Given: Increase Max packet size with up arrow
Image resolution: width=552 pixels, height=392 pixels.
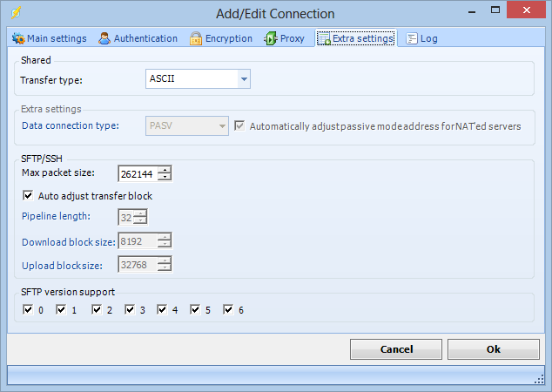Looking at the screenshot, I should coord(165,169).
